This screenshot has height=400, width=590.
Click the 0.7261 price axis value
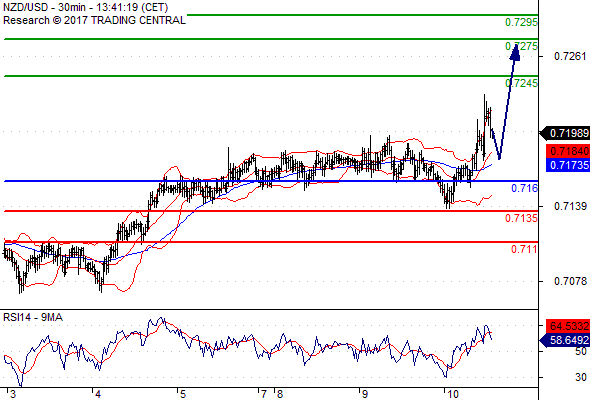click(x=570, y=56)
